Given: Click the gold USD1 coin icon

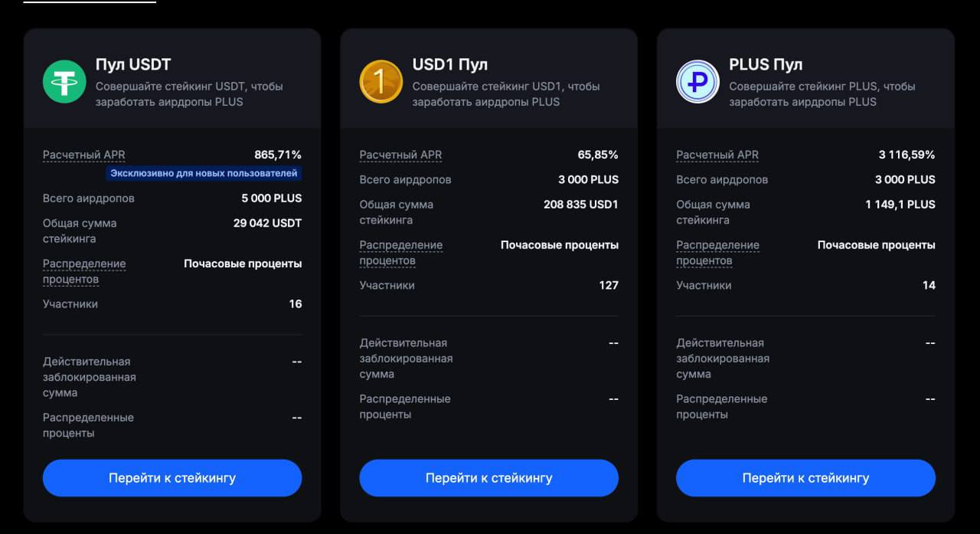Looking at the screenshot, I should (381, 81).
